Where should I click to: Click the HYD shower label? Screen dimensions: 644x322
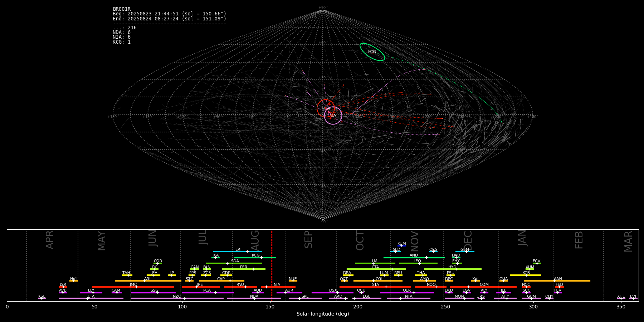click(x=453, y=267)
